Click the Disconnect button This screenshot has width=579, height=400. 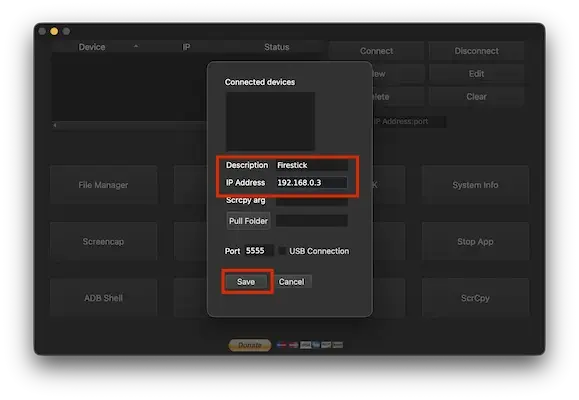click(476, 51)
